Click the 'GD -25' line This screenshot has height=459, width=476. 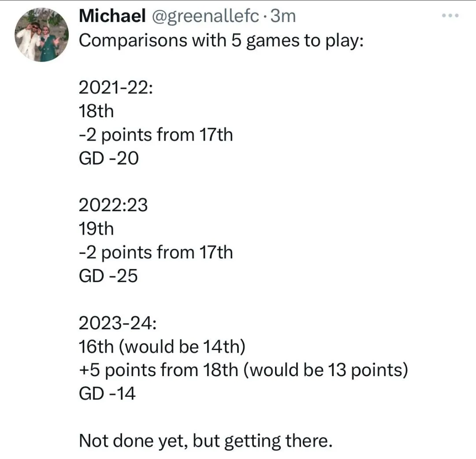tap(108, 276)
